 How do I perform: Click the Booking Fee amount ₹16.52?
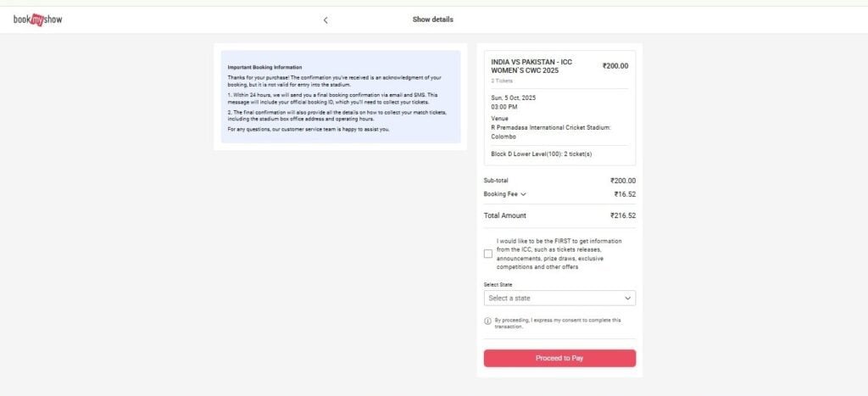[625, 194]
